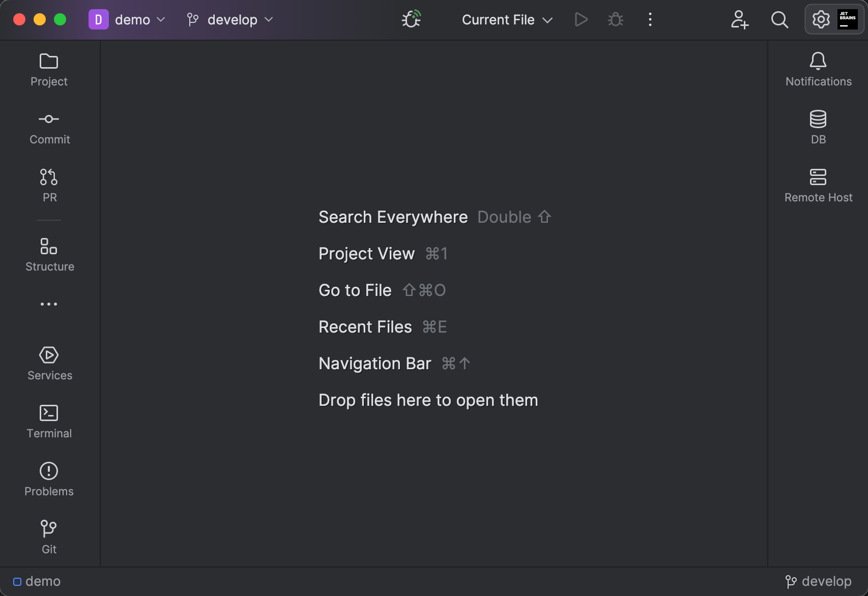The width and height of the screenshot is (868, 596).
Task: Open the Services tool window
Action: [49, 363]
